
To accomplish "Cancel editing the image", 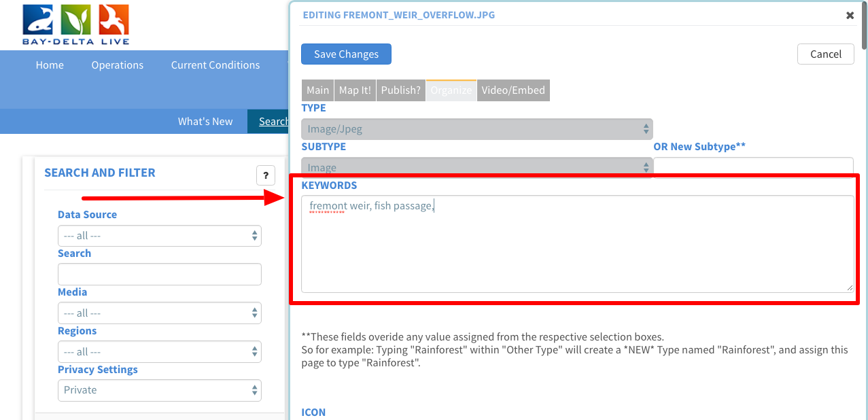I will click(825, 54).
